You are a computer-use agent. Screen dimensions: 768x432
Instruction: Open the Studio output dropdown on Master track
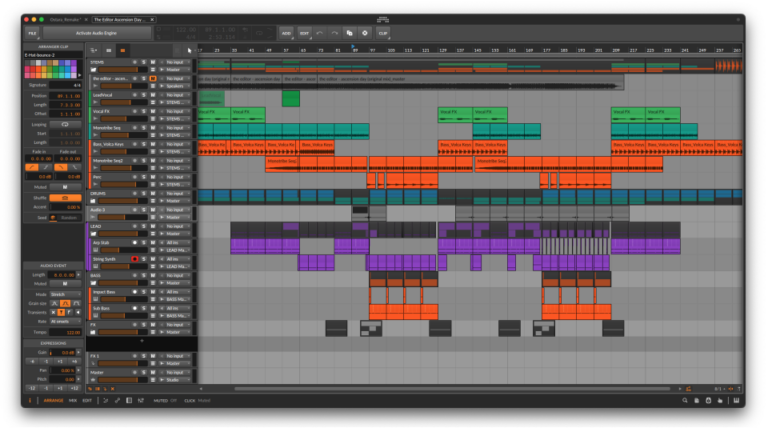pos(176,380)
